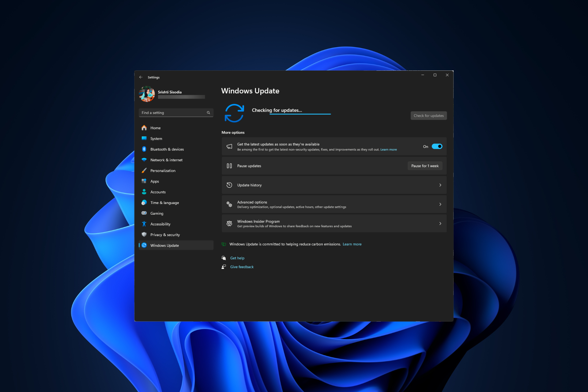Open the Home settings page
Image resolution: width=588 pixels, height=392 pixels.
coord(176,128)
